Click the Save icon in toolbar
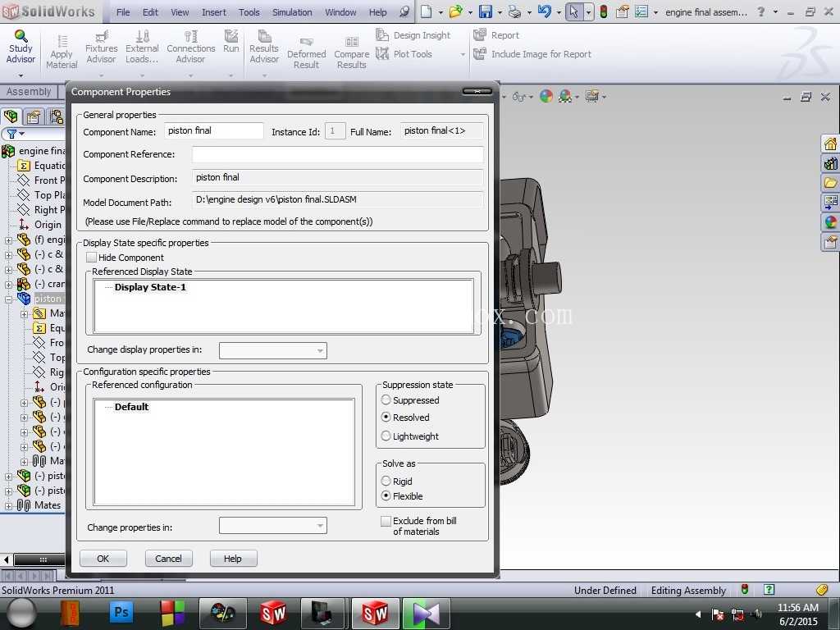 pos(486,11)
